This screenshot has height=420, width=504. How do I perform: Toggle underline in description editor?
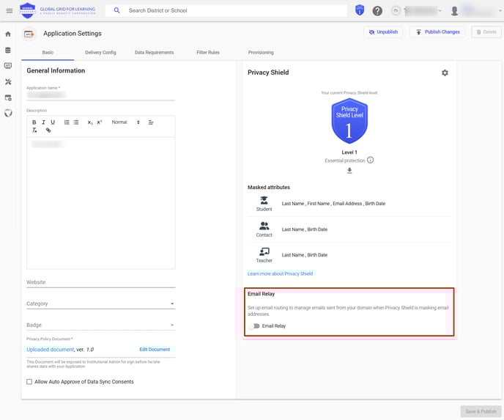53,122
